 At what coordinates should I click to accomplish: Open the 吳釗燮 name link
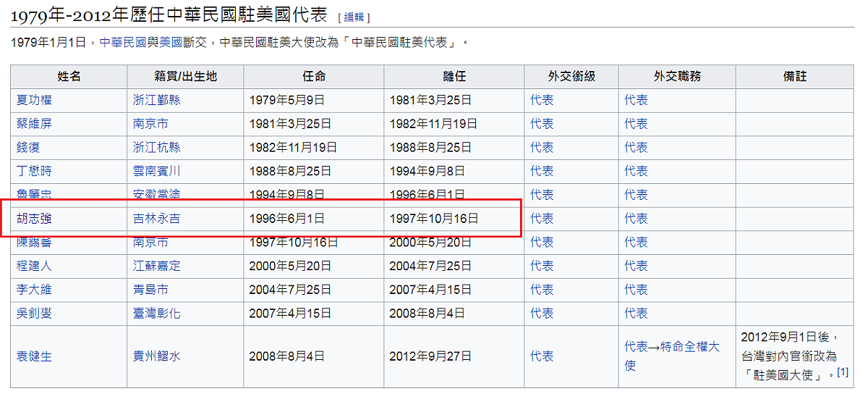[x=34, y=313]
